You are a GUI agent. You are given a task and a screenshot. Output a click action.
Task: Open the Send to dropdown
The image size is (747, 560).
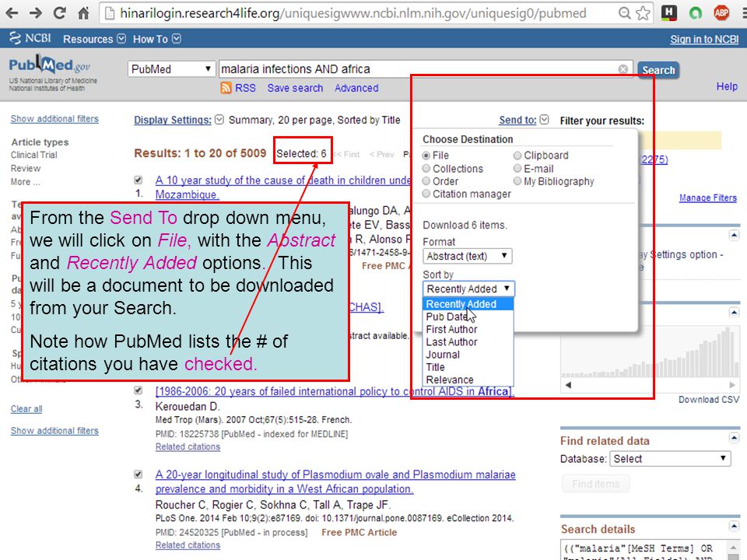[524, 120]
